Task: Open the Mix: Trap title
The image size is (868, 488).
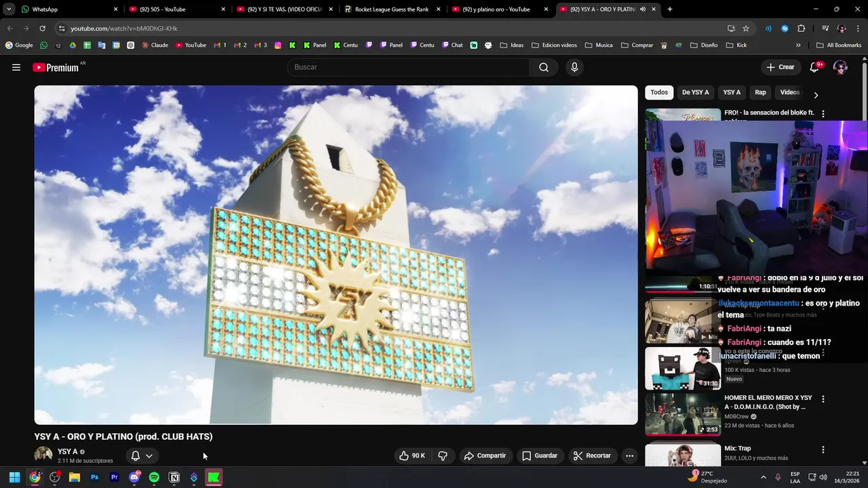Action: coord(737,448)
